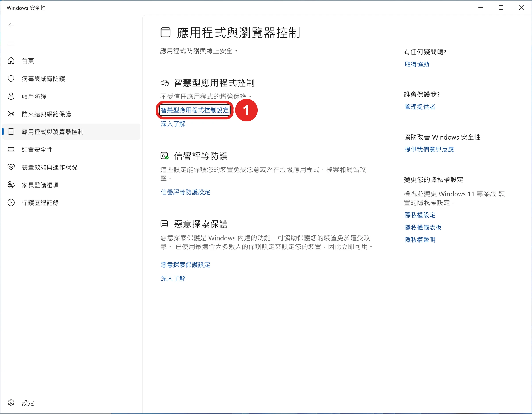Open 設定 label at sidebar bottom

[28, 403]
